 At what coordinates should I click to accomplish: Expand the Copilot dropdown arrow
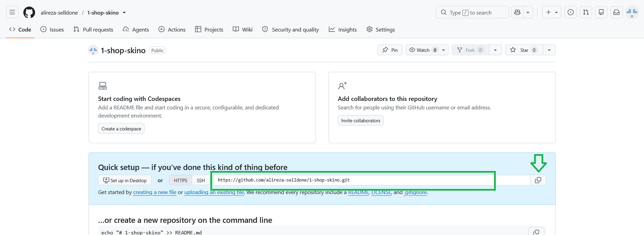[x=528, y=13]
